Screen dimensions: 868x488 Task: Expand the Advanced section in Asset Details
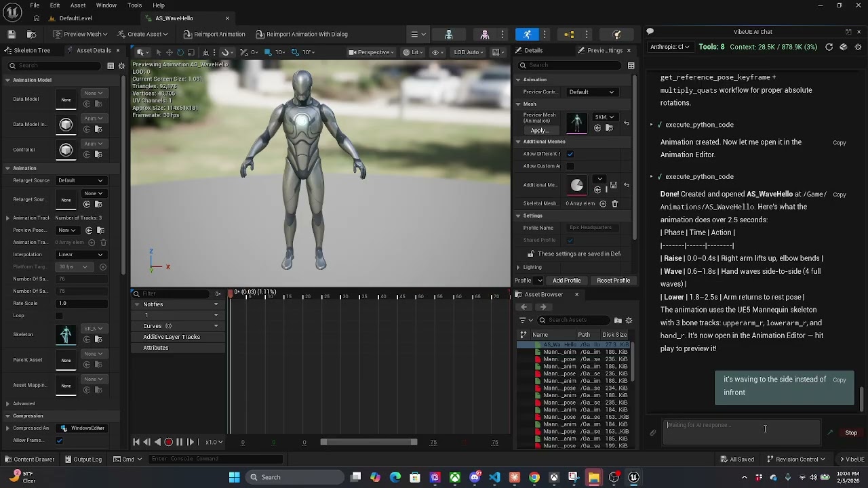(7, 403)
